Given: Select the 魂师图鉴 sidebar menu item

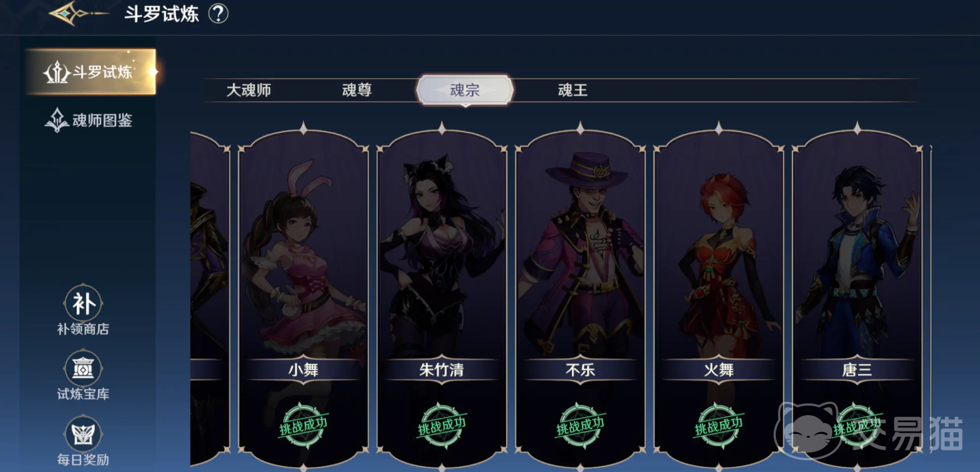Looking at the screenshot, I should coord(89,120).
